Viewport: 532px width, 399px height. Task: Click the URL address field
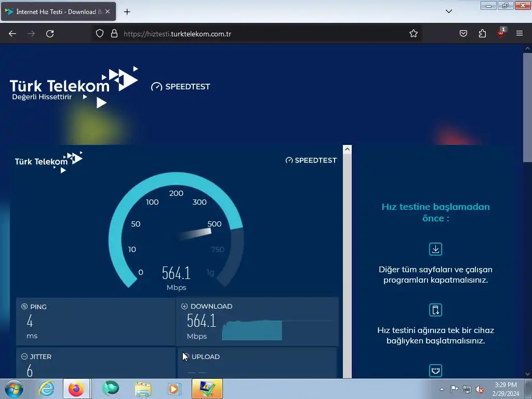[258, 34]
